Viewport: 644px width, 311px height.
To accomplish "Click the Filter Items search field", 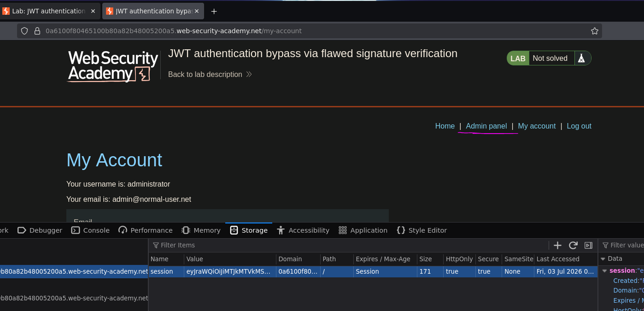I will (x=349, y=245).
